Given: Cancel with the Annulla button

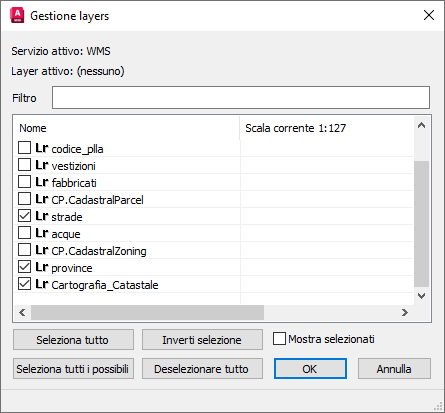Looking at the screenshot, I should (x=394, y=369).
